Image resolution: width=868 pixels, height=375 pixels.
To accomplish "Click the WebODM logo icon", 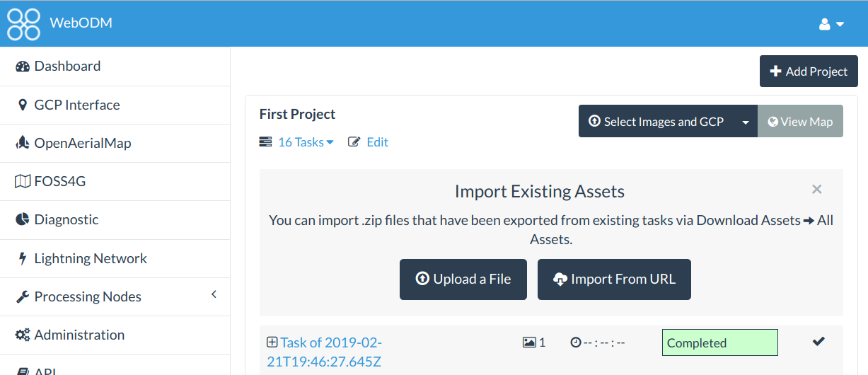I will 23,23.
